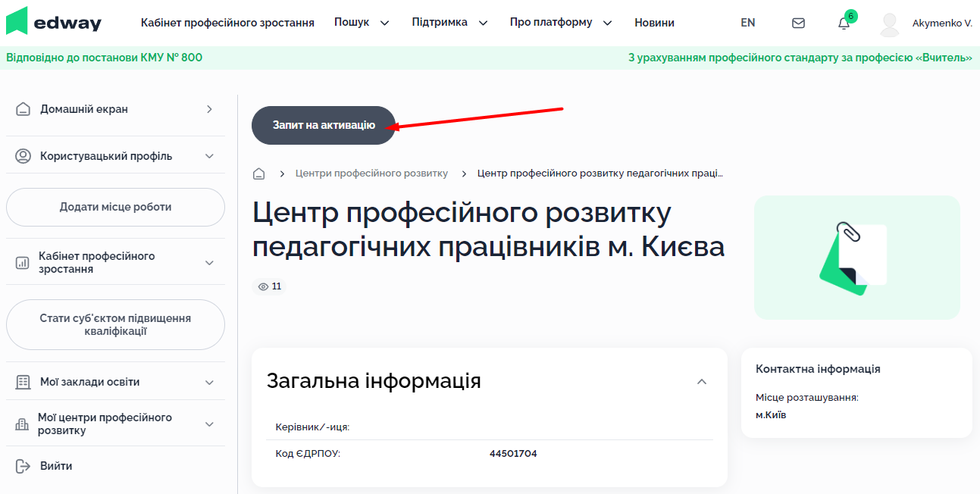Click the Додати місце роботи button
This screenshot has height=494, width=980.
pos(115,207)
